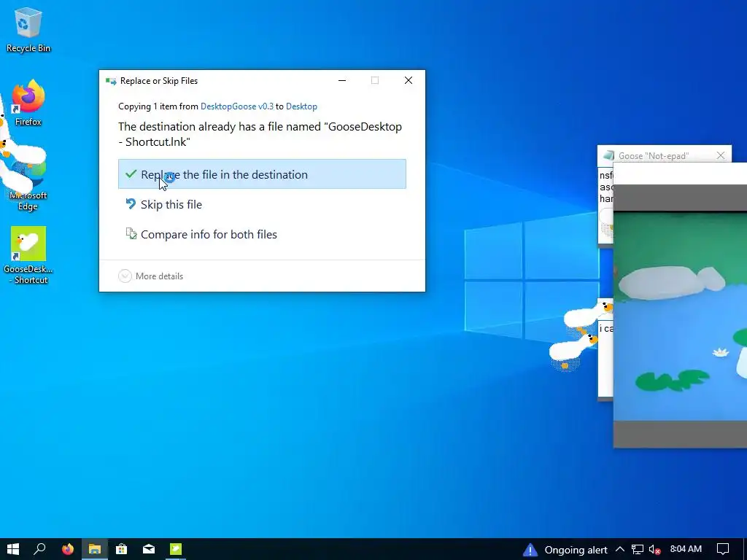Switch to Desktop Goose taskbar app
Screen dimensions: 747x560
click(x=176, y=549)
